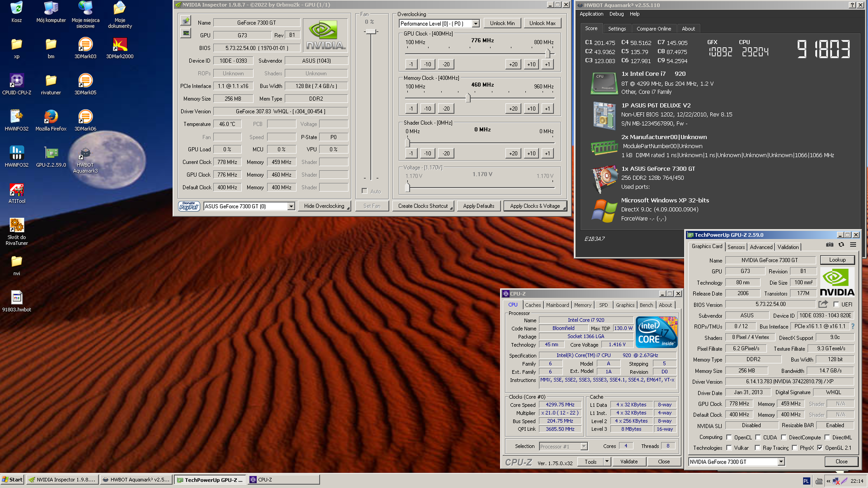
Task: Click the GPU Clock slider handle
Action: click(547, 53)
